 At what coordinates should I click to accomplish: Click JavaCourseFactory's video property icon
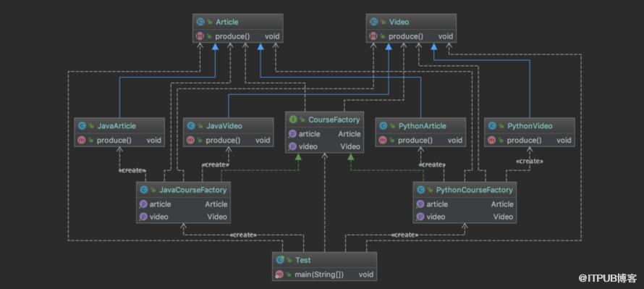click(x=143, y=217)
